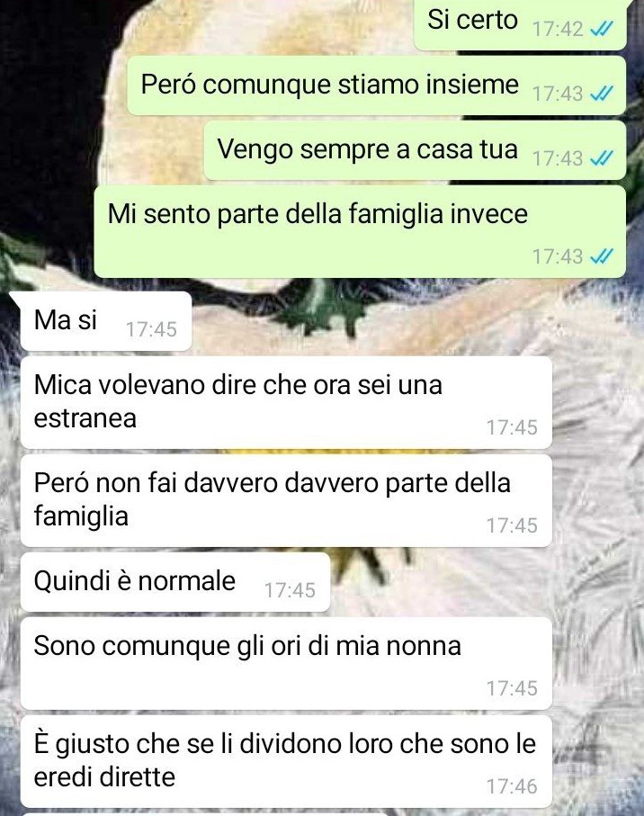Tap the 17:42 timestamp beside 'Si certo'

click(558, 29)
